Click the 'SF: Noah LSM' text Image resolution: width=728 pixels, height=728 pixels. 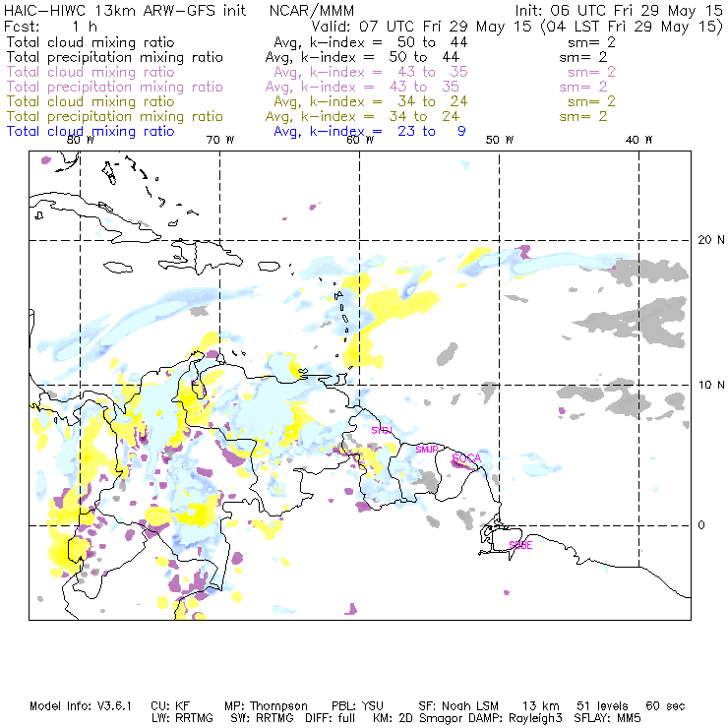point(458,706)
